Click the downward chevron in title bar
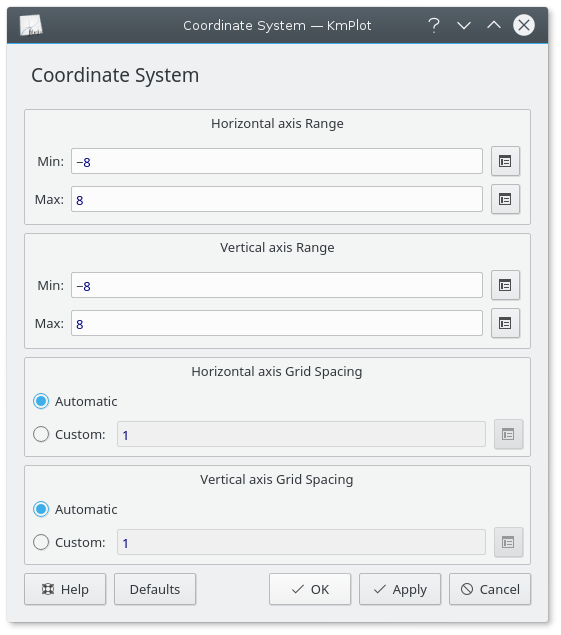This screenshot has width=561, height=635. click(x=464, y=26)
